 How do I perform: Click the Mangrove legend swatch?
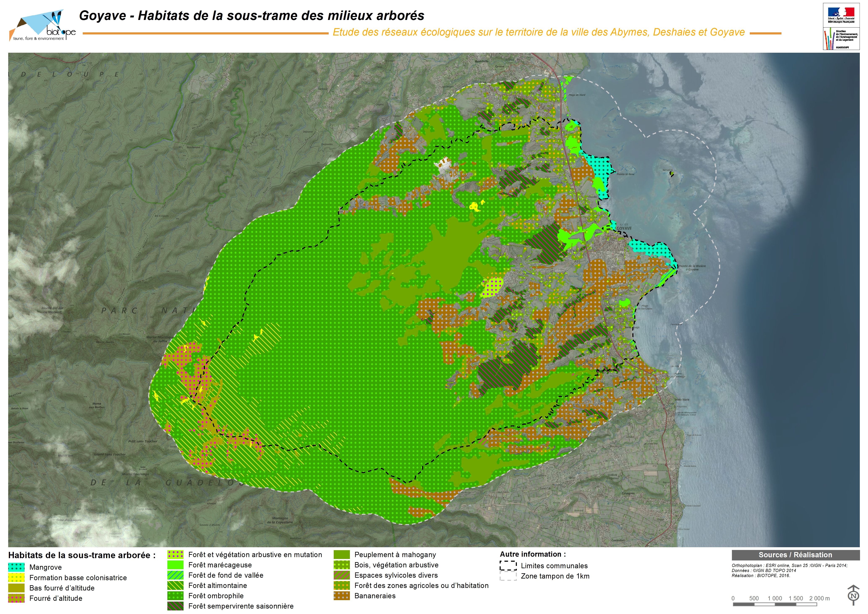pos(16,567)
